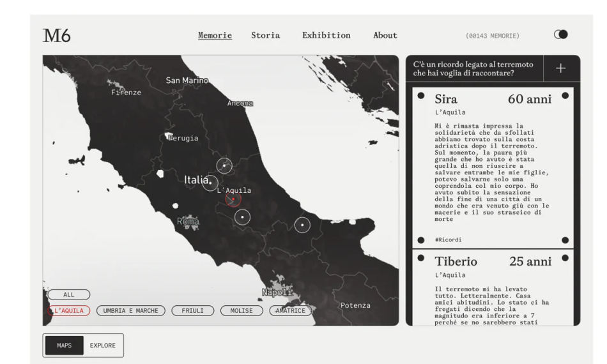Click the Perugia label on the map

183,138
